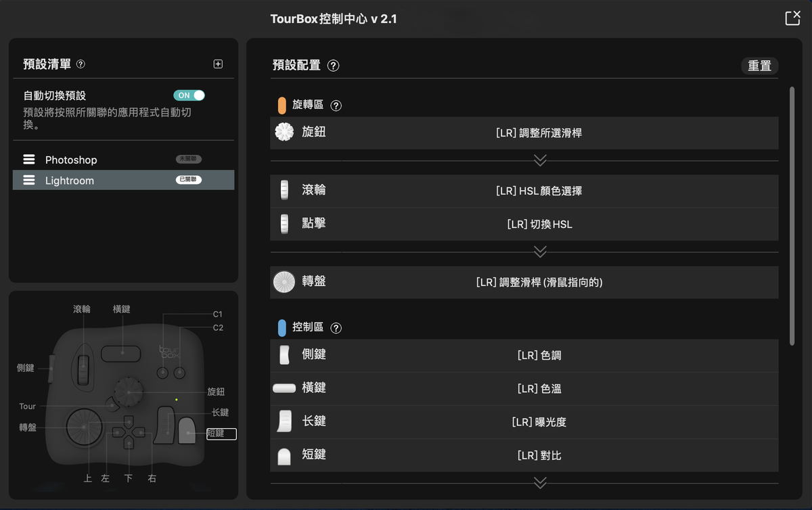Click the Tour label on device diagram
Image resolution: width=812 pixels, height=510 pixels.
click(x=27, y=407)
